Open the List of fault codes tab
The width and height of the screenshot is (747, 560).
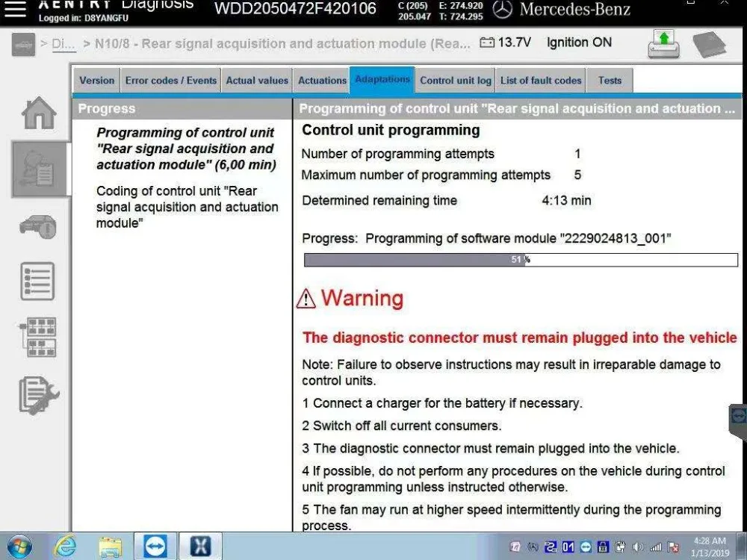coord(541,81)
